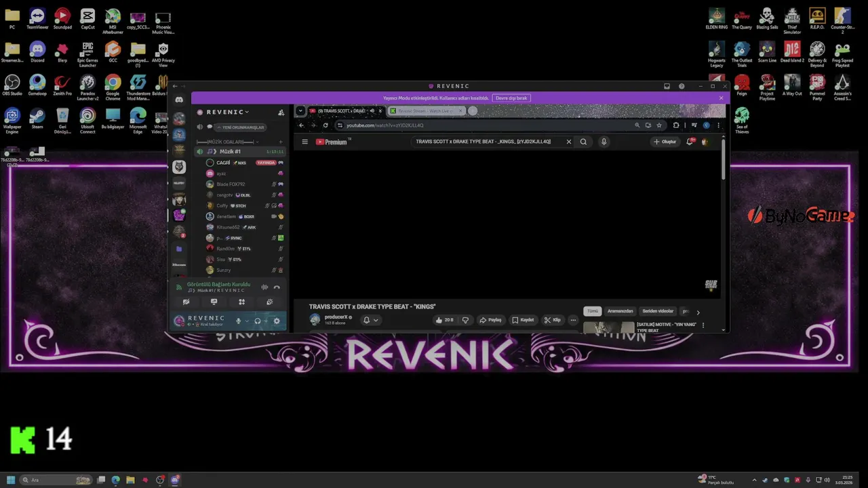The image size is (868, 488).
Task: Dismiss the purple streamer mode banner
Action: click(721, 98)
